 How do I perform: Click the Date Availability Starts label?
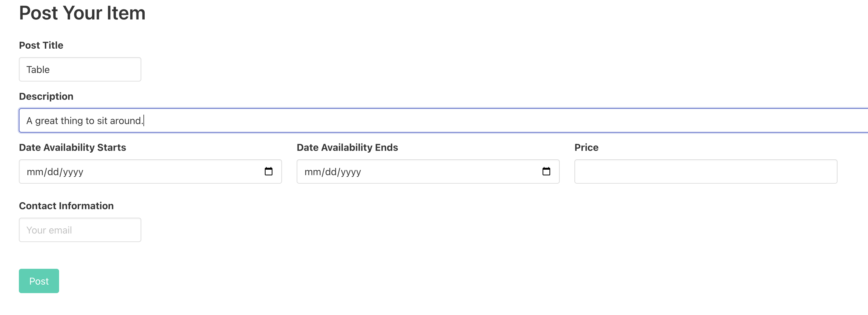click(x=72, y=147)
